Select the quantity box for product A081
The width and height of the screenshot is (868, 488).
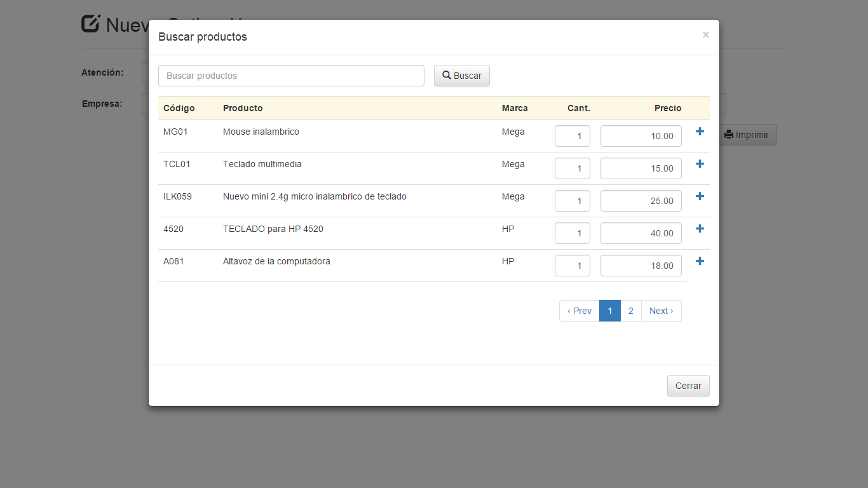coord(572,265)
